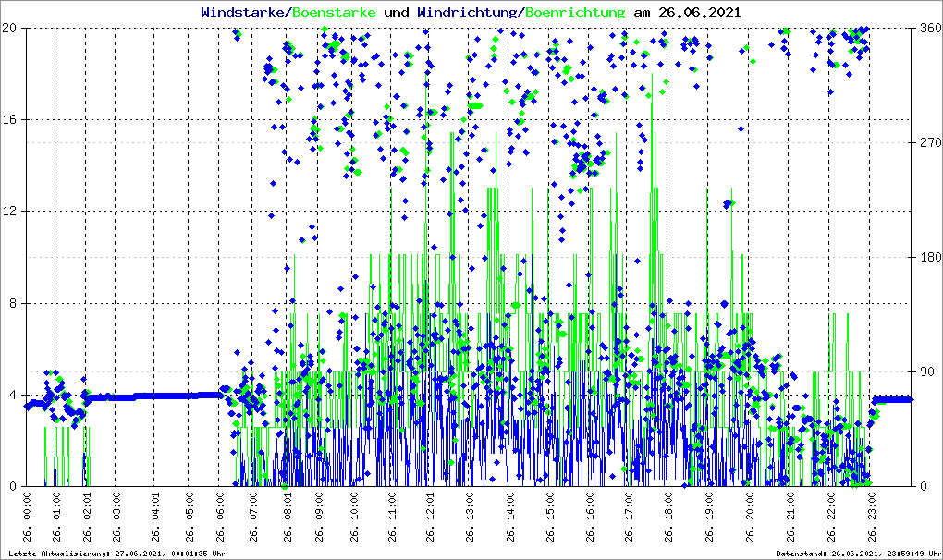The image size is (943, 560).
Task: Click the "26. 07:00" time axis label
Action: [253, 517]
